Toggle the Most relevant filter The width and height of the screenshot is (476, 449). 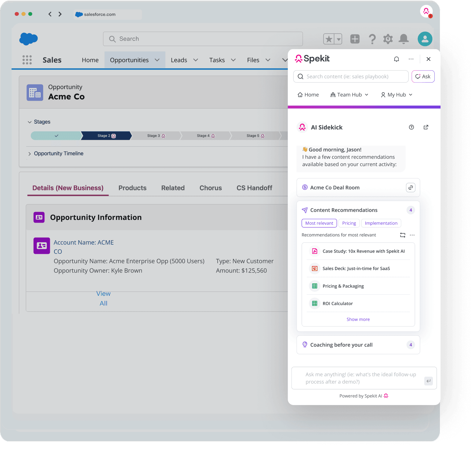319,223
